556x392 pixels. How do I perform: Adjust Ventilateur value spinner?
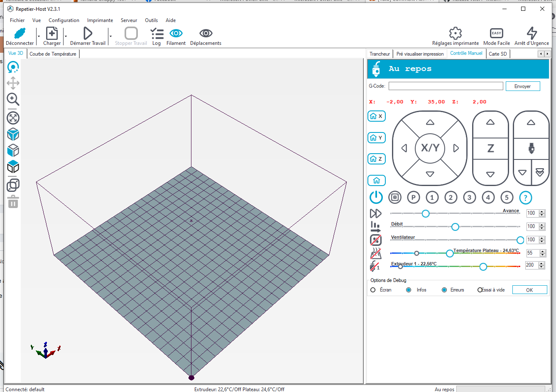tap(542, 240)
